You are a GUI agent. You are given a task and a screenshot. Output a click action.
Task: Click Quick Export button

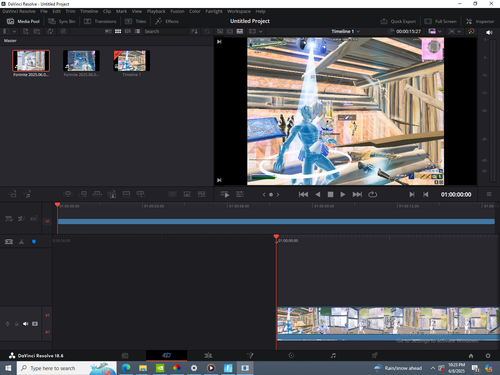click(x=398, y=21)
